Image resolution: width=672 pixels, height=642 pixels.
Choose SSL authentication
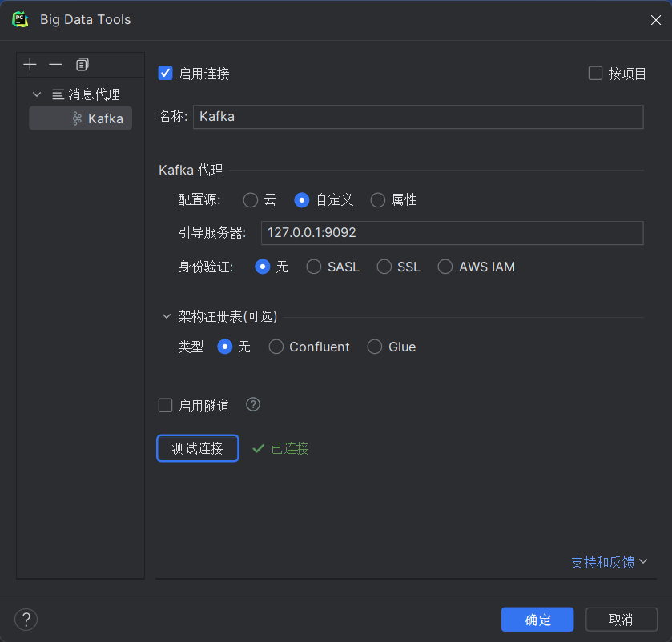(384, 267)
